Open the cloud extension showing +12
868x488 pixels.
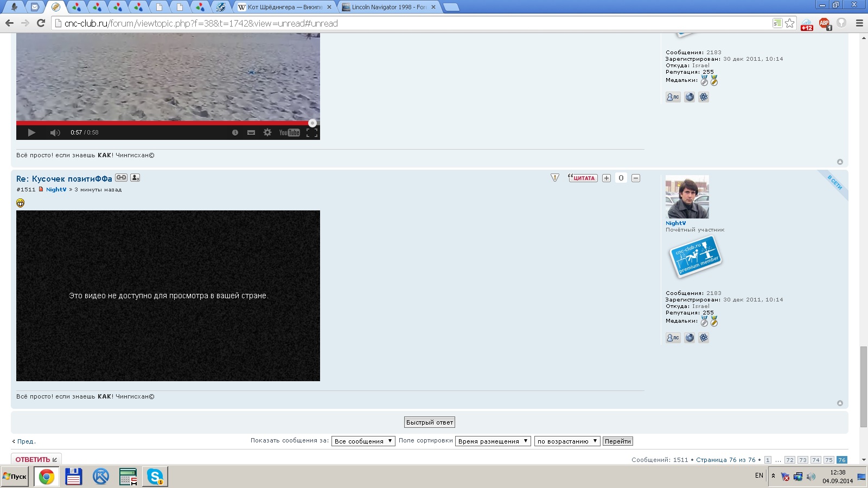pyautogui.click(x=807, y=24)
